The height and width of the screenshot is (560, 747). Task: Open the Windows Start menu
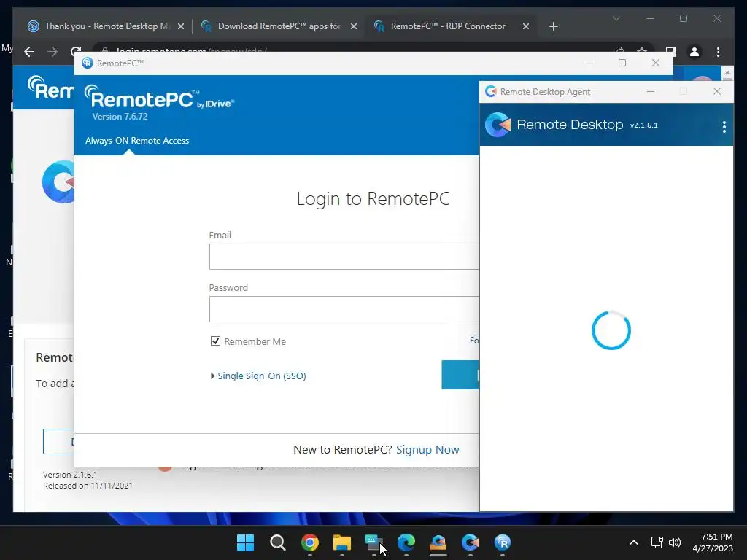[x=245, y=542]
